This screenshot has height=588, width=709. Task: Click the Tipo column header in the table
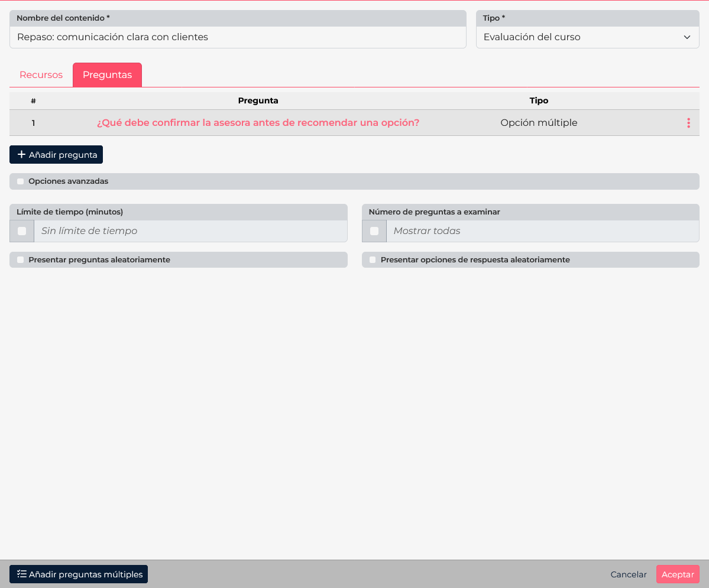(539, 101)
